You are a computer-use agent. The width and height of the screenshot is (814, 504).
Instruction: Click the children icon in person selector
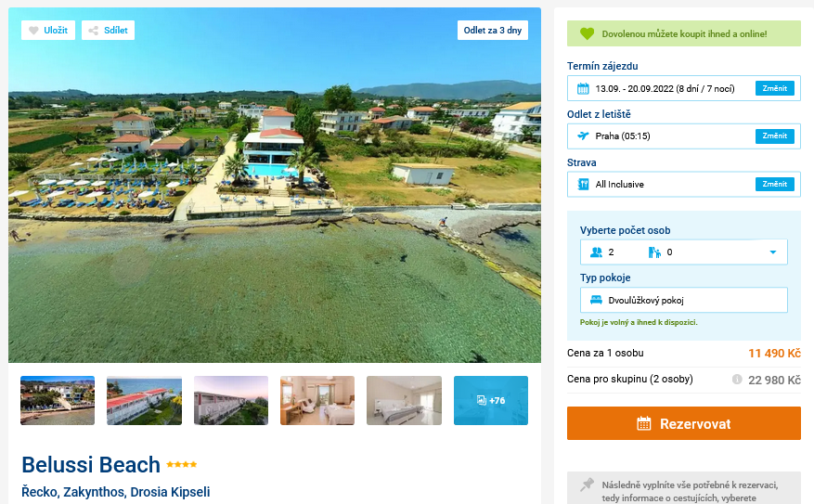coord(654,252)
